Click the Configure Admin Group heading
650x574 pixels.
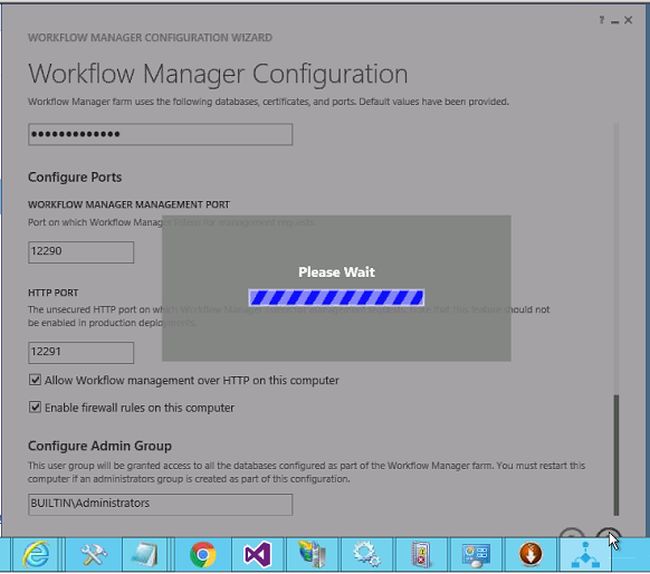[x=100, y=446]
